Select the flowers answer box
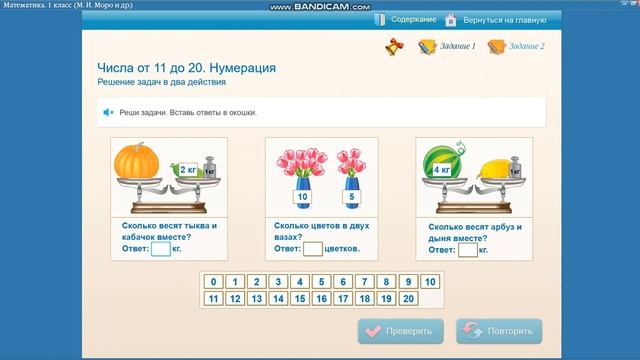 coord(313,249)
